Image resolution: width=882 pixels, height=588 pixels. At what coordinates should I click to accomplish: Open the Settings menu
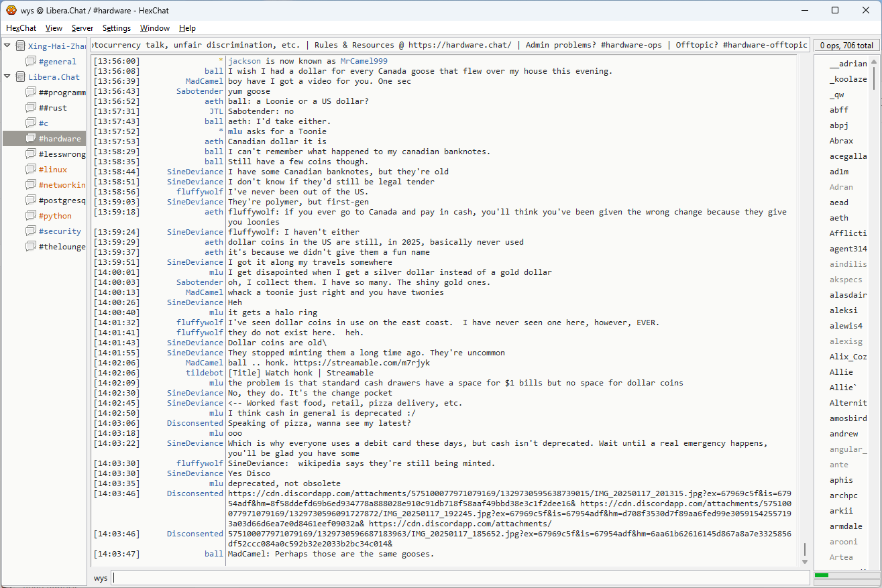pos(117,28)
